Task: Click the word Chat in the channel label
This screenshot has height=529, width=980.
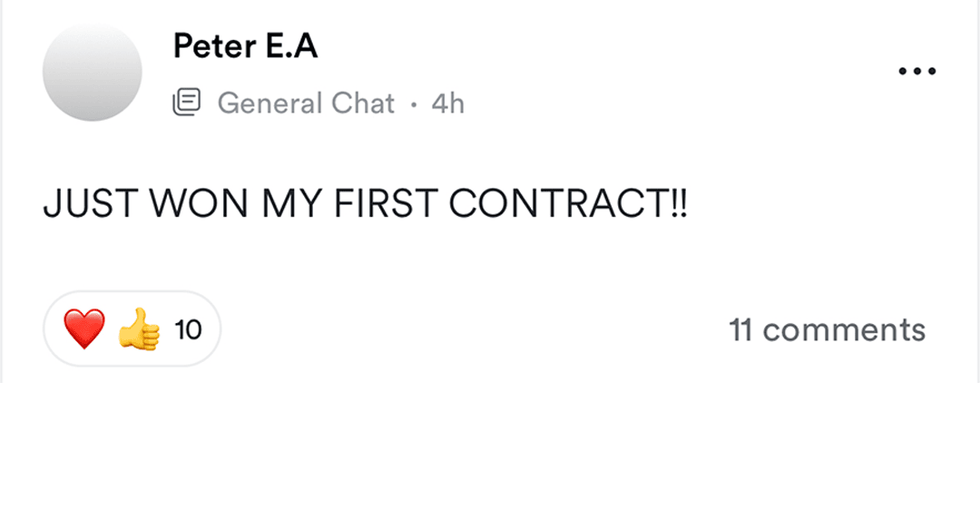Action: (x=362, y=103)
